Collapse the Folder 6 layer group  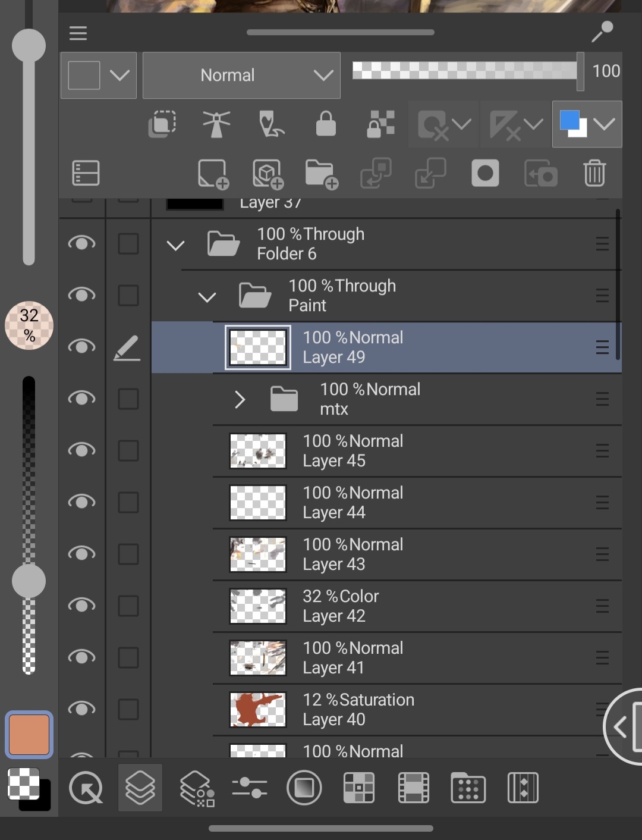click(x=175, y=245)
